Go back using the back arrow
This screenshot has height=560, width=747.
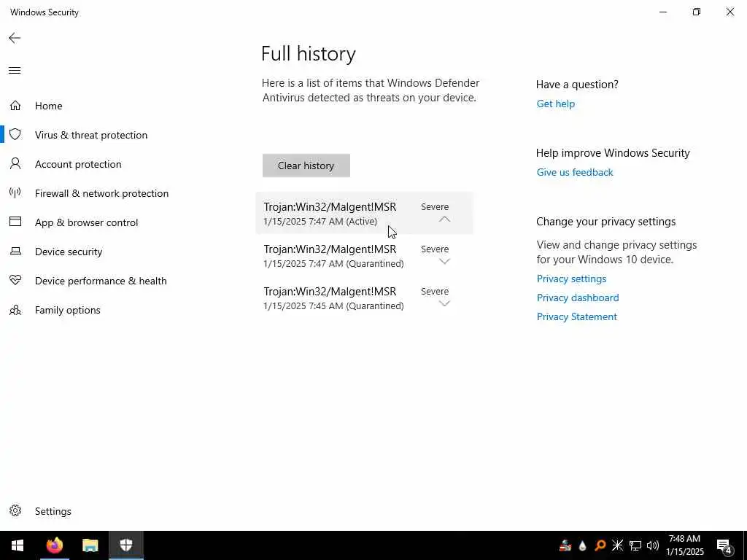(x=15, y=38)
